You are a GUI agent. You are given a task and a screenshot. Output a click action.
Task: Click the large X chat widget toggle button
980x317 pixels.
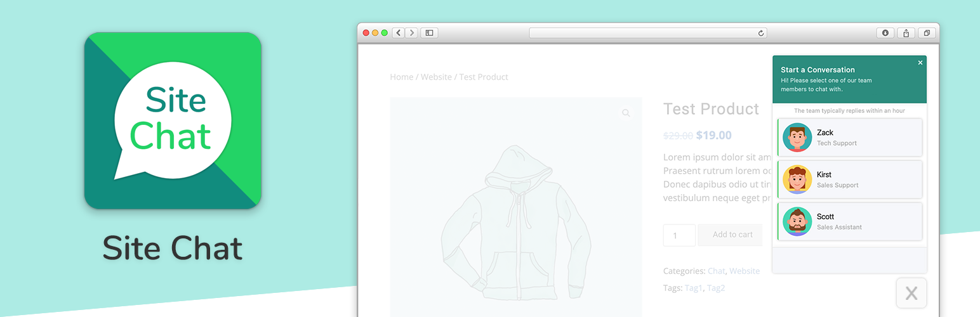click(x=911, y=293)
